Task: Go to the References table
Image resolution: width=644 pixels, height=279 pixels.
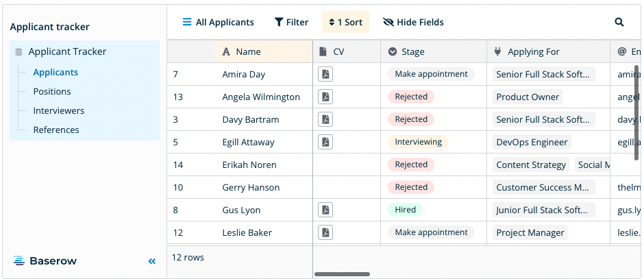Action: click(x=56, y=130)
